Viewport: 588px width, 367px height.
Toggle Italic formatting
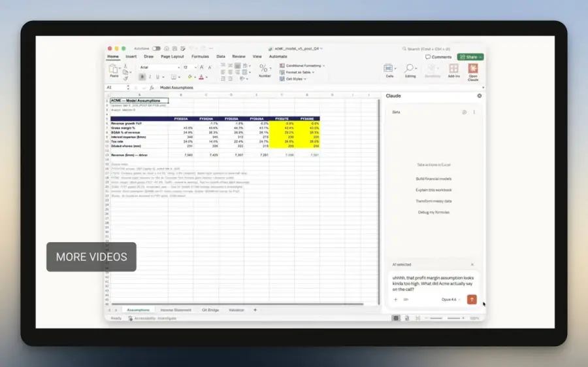point(150,77)
